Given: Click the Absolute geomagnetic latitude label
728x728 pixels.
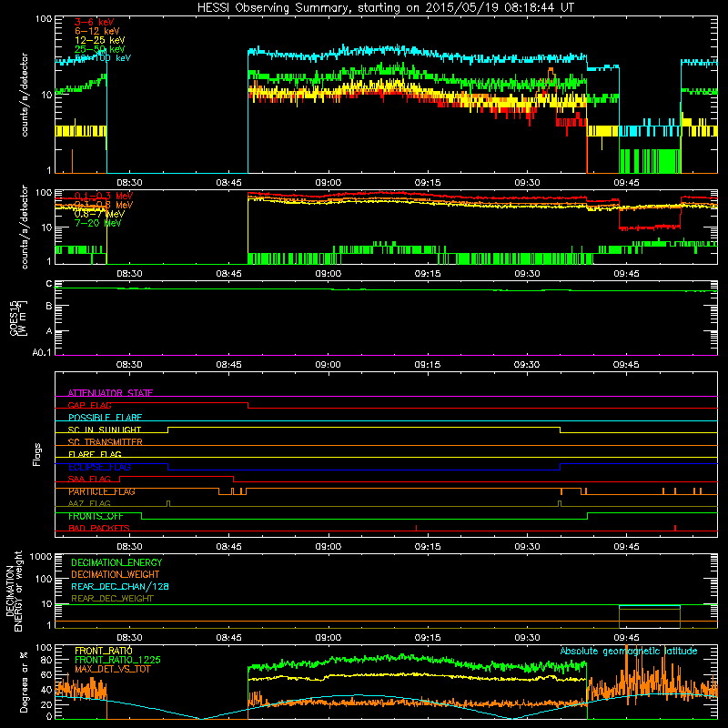Looking at the screenshot, I should 629,652.
